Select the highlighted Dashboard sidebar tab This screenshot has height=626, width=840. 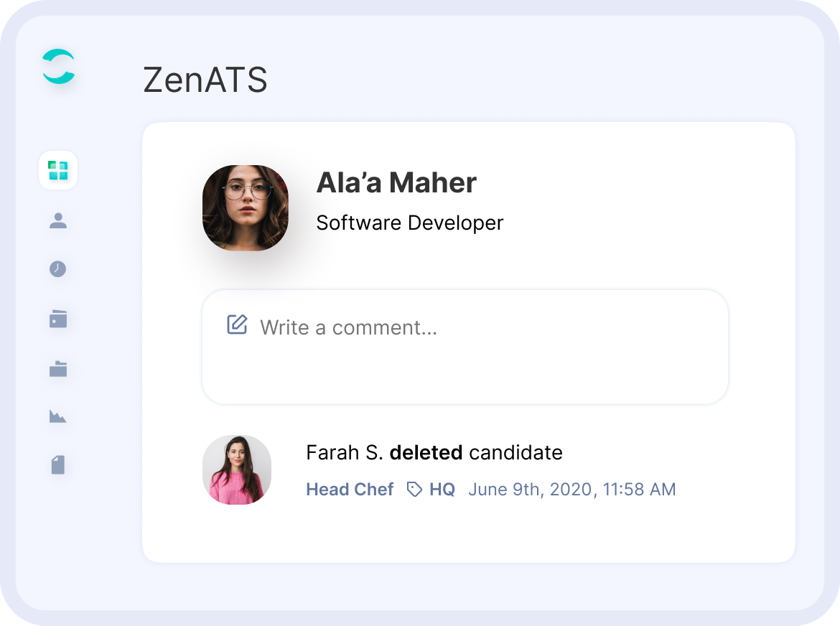click(57, 170)
